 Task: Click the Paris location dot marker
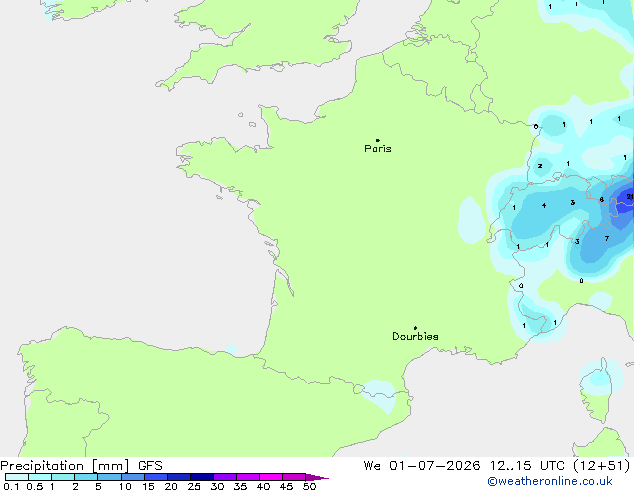378,140
